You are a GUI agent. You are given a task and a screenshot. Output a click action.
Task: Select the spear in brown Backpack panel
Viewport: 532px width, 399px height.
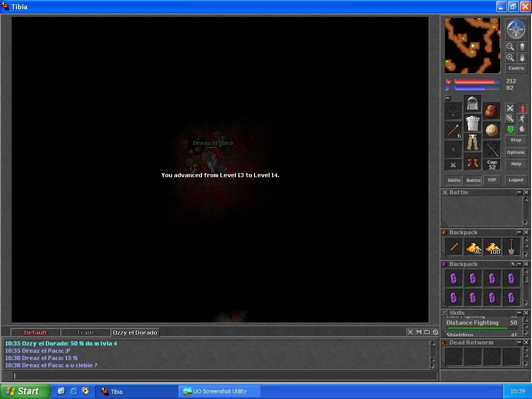pyautogui.click(x=454, y=247)
